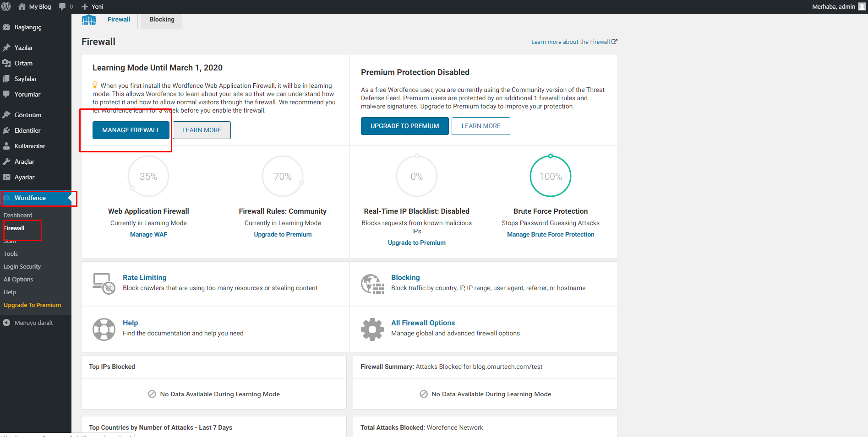Collapse menu with the Menüyü daralt arrow
Image resolution: width=868 pixels, height=437 pixels.
tap(6, 323)
